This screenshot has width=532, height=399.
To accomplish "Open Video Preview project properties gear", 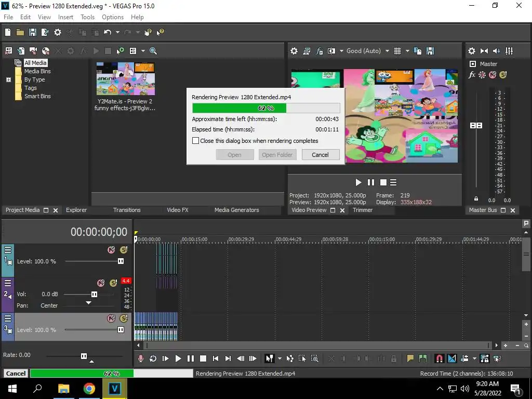I will coord(294,51).
